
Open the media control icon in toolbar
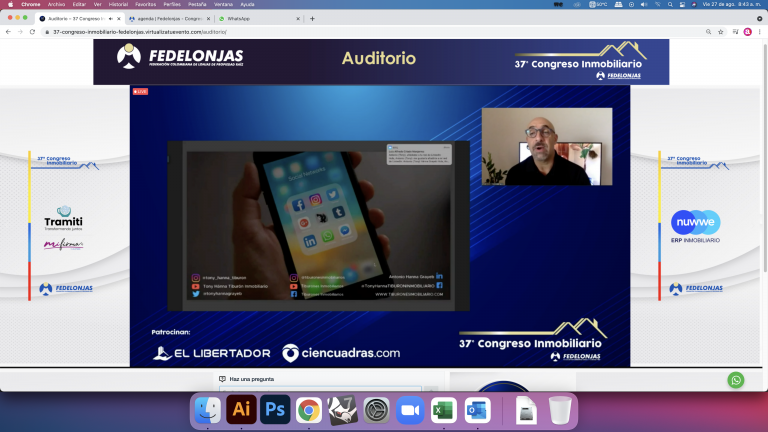(735, 32)
